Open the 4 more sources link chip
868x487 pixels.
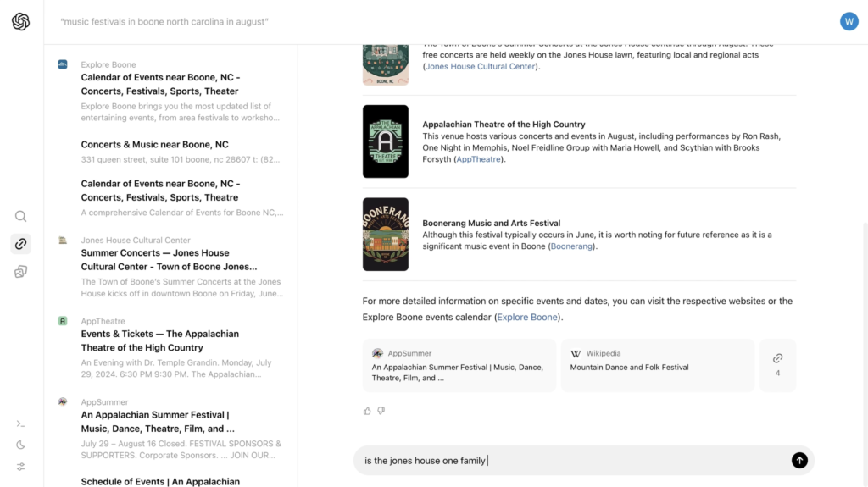[777, 365]
